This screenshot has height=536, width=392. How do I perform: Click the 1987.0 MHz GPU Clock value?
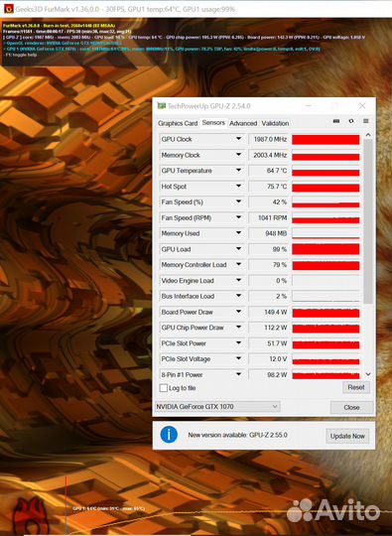269,139
